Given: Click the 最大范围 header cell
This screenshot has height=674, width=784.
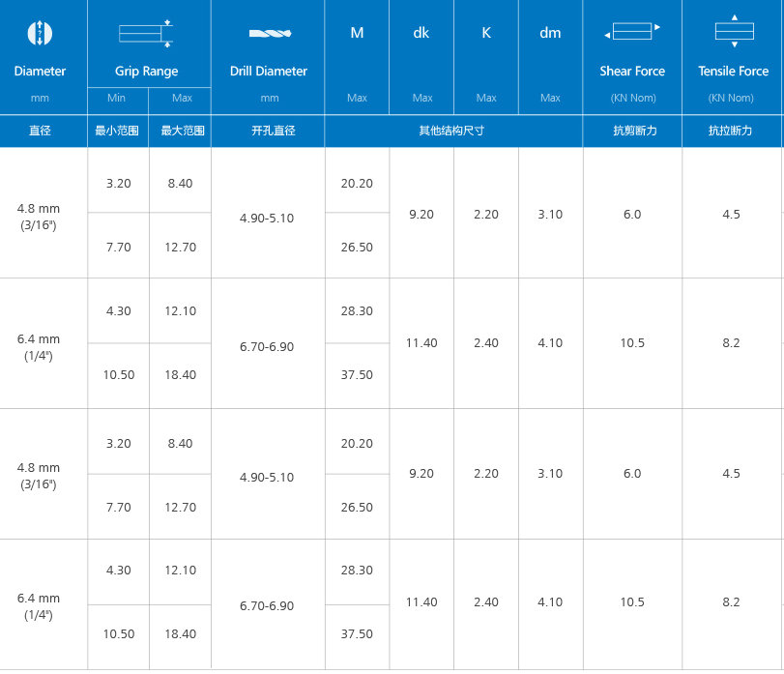Looking at the screenshot, I should 182,131.
